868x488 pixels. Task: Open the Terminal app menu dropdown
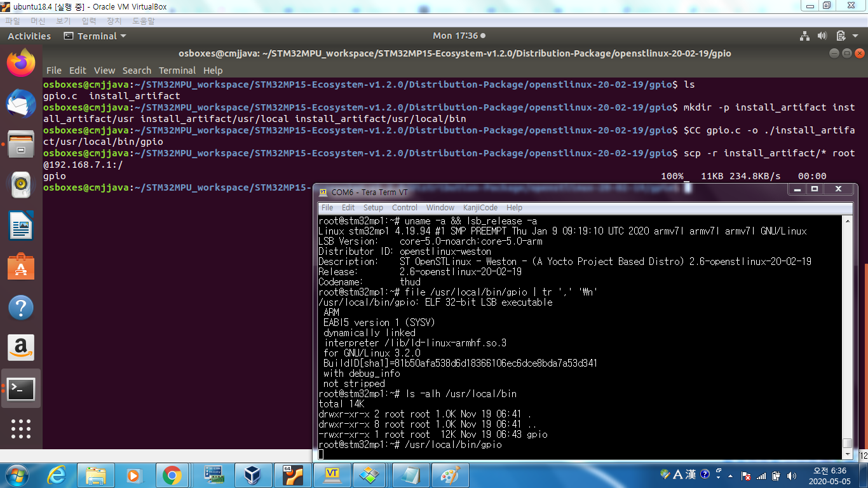[95, 36]
